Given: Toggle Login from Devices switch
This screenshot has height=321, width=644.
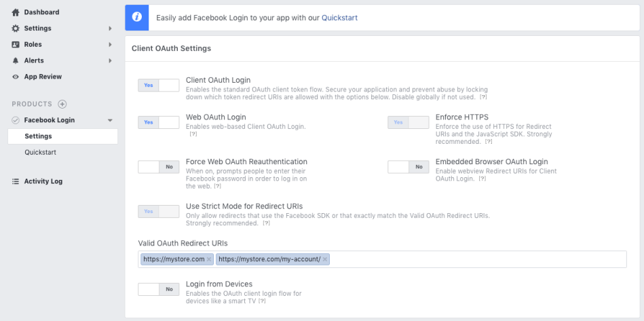Looking at the screenshot, I should pyautogui.click(x=159, y=289).
